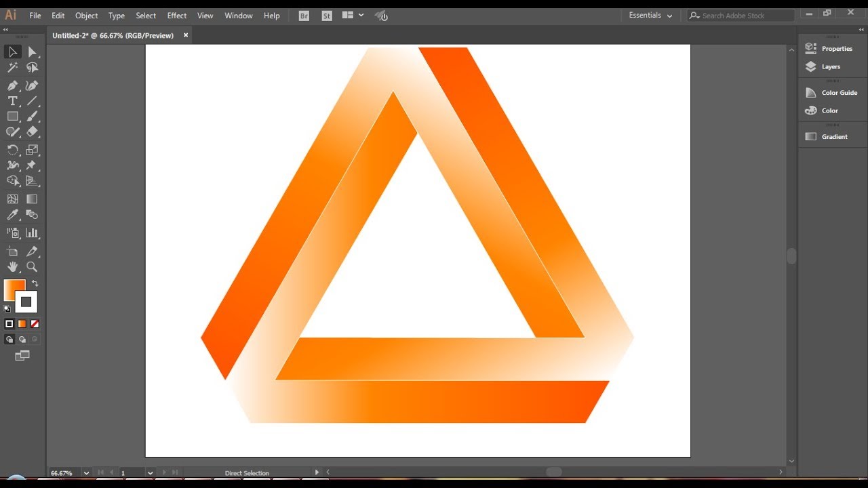Select the Magic Wand tool

click(12, 68)
